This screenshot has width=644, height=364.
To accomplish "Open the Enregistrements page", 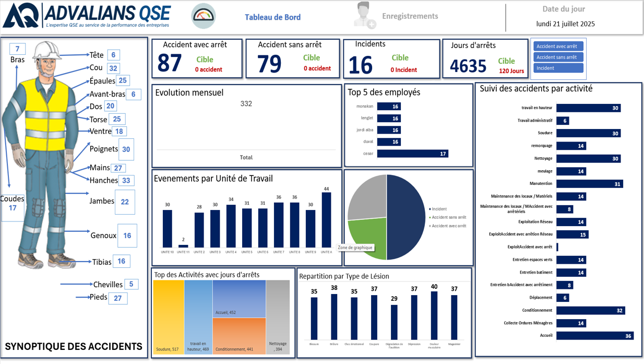I will (410, 16).
